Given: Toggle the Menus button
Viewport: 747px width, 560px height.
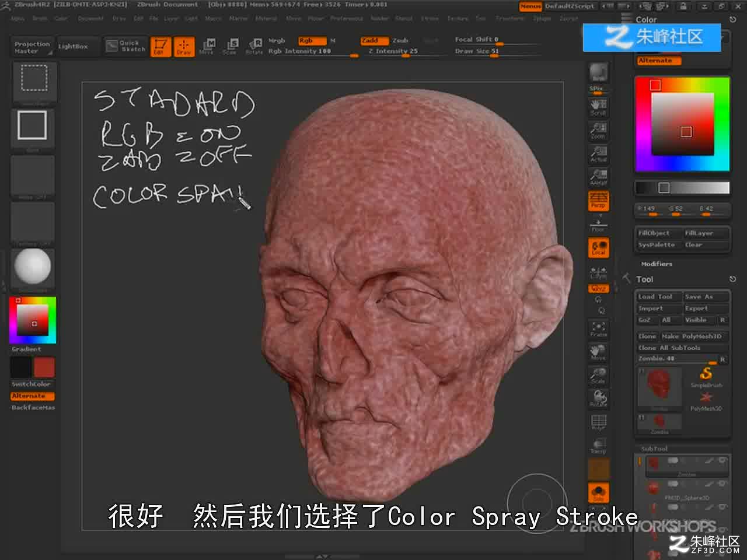Looking at the screenshot, I should (x=530, y=6).
